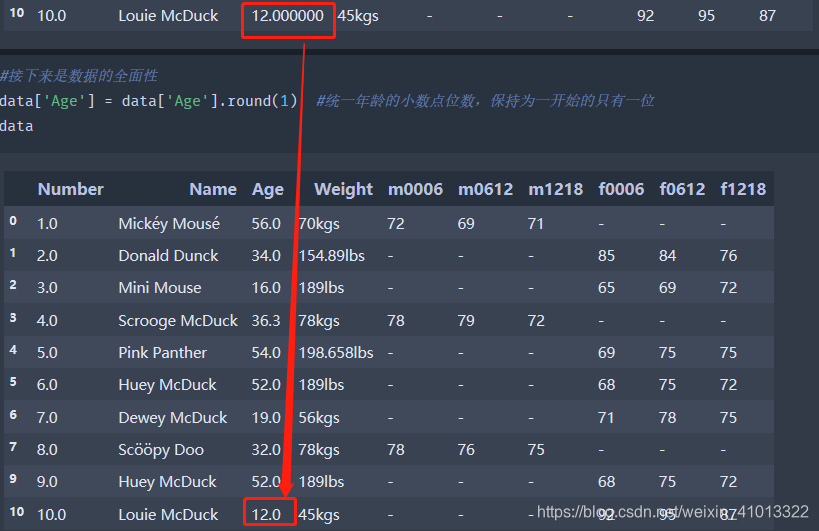Click the Number value 9.0
Viewport: 819px width, 531px height.
47,481
